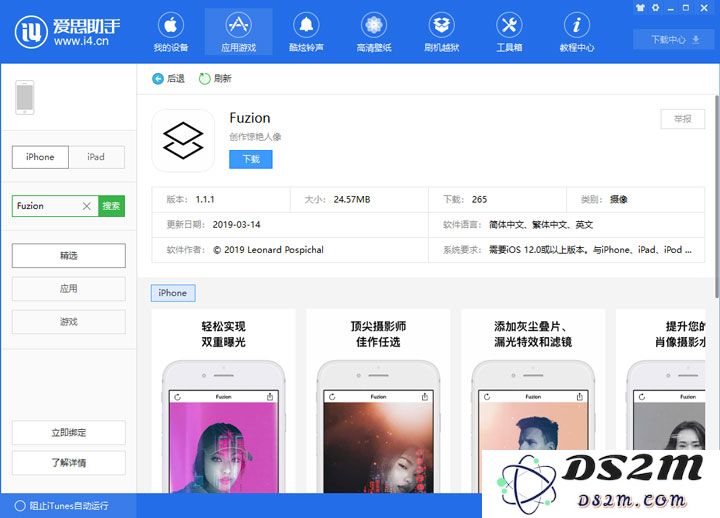Open the 顶尖摄影师佳作任选 screenshot

[378, 401]
